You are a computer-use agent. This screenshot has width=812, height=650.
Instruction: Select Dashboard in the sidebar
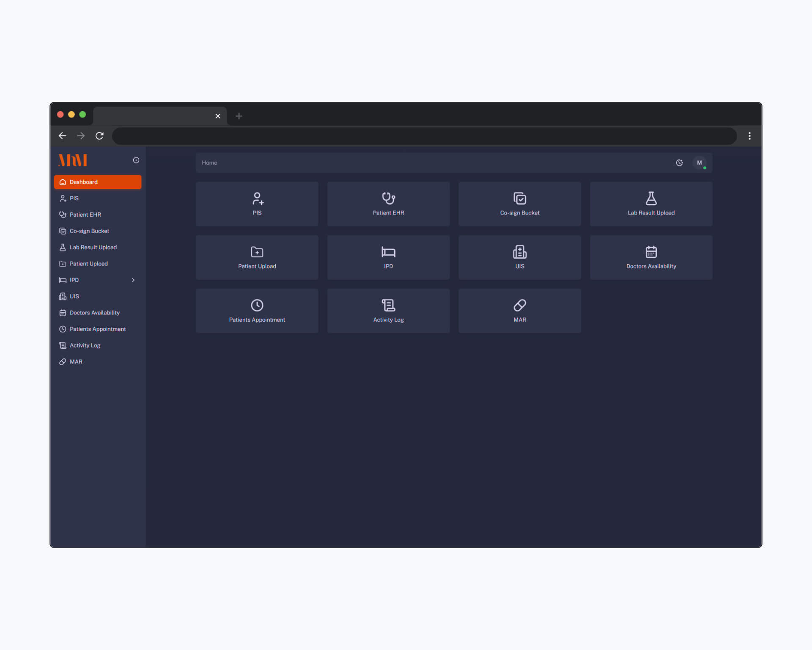(98, 182)
